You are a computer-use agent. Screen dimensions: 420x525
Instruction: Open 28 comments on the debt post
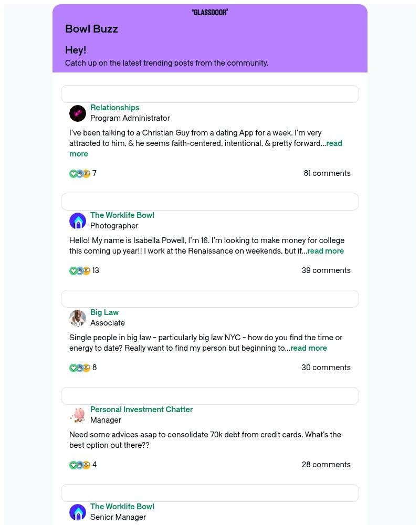326,465
